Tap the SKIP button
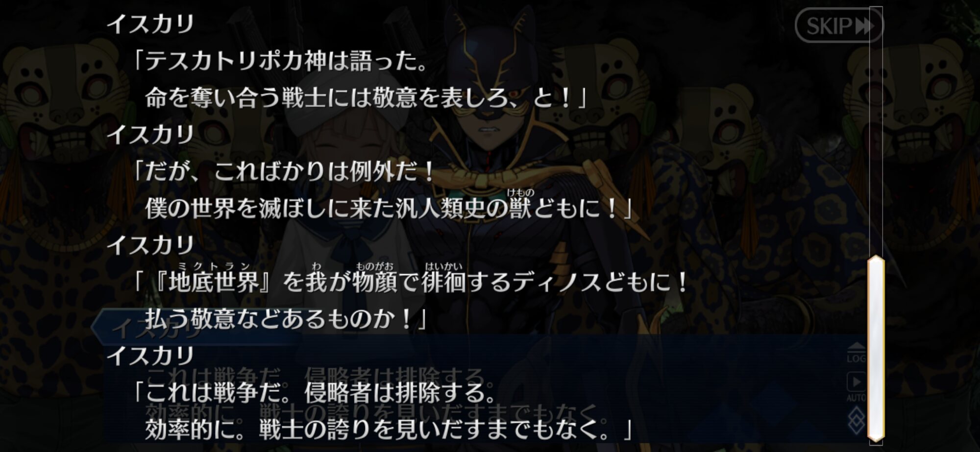 pos(838,25)
